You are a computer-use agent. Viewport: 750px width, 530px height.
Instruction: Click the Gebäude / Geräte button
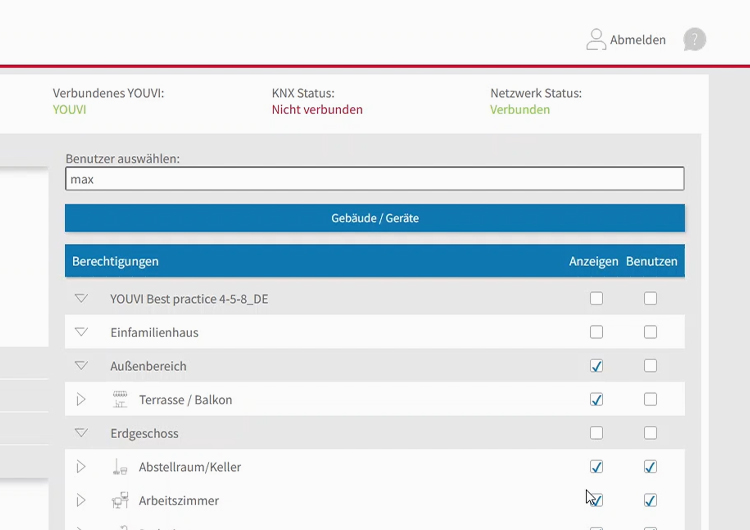point(375,218)
